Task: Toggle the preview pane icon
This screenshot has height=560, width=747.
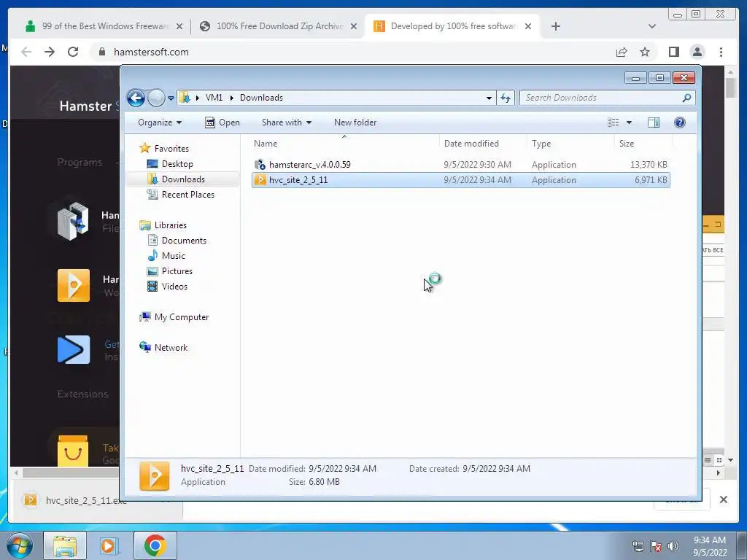Action: (x=654, y=122)
